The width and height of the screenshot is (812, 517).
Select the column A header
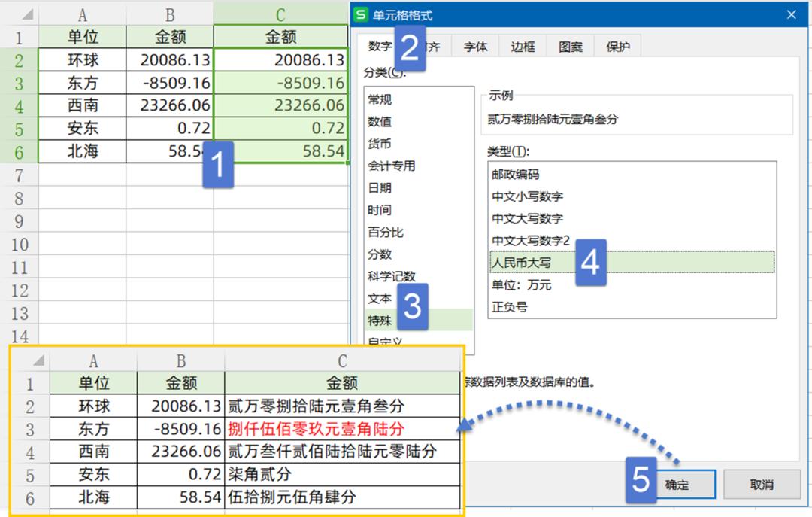click(82, 13)
